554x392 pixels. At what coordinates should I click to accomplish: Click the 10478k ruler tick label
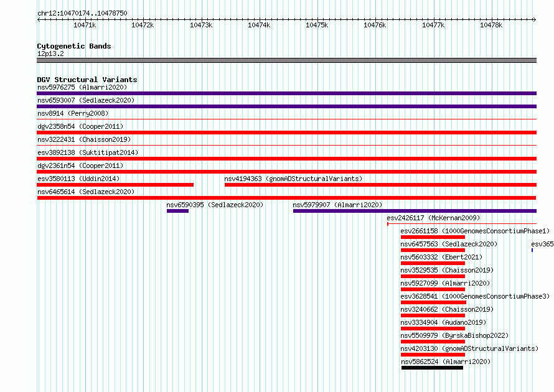pyautogui.click(x=491, y=25)
